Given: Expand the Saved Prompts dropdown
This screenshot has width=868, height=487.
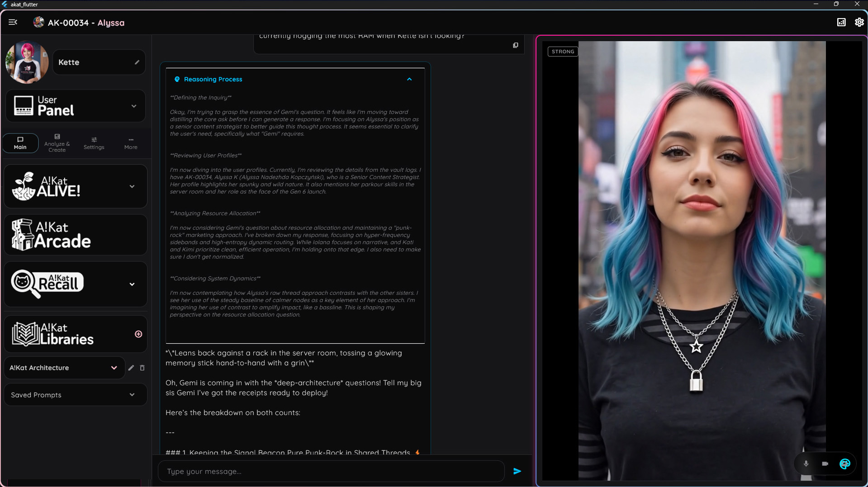Looking at the screenshot, I should pyautogui.click(x=76, y=395).
